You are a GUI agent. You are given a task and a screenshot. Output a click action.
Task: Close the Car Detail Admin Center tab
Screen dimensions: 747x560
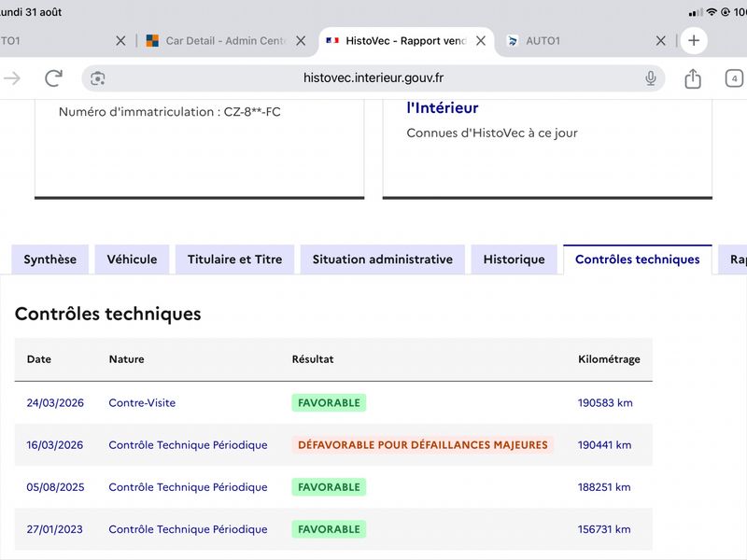(301, 41)
